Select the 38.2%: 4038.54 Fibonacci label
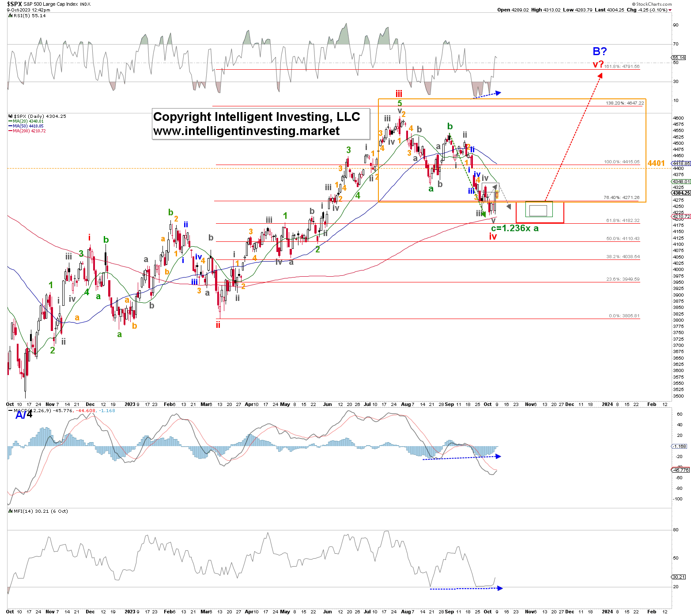The image size is (691, 616). (x=623, y=256)
